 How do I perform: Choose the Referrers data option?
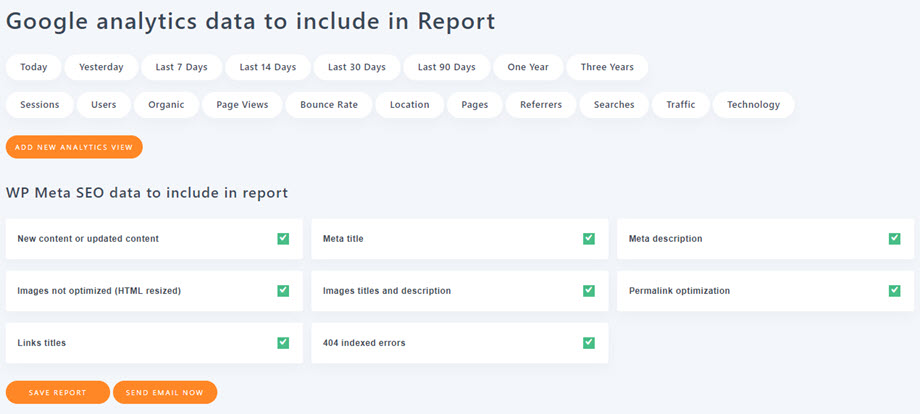pyautogui.click(x=541, y=105)
